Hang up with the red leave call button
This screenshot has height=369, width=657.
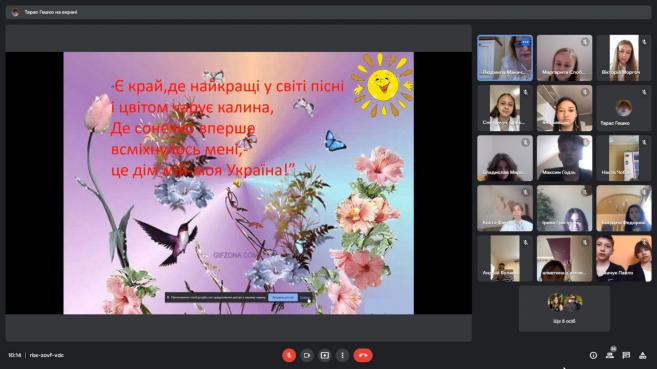pos(363,355)
